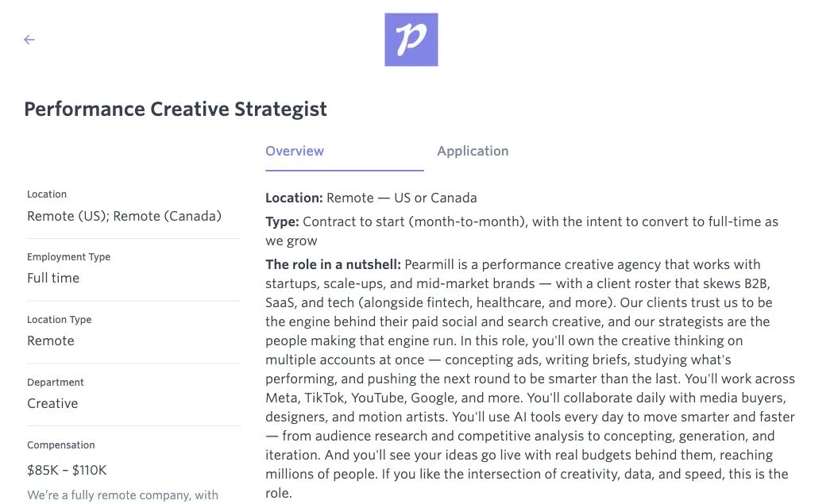Switch to the Application tab
Viewport: 834px width, 504px height.
point(473,151)
